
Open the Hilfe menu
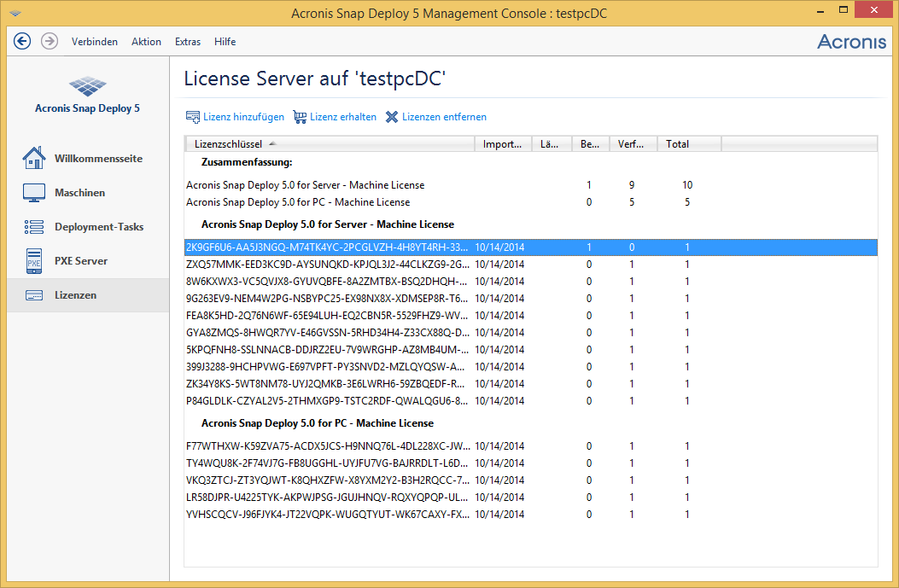click(x=225, y=42)
